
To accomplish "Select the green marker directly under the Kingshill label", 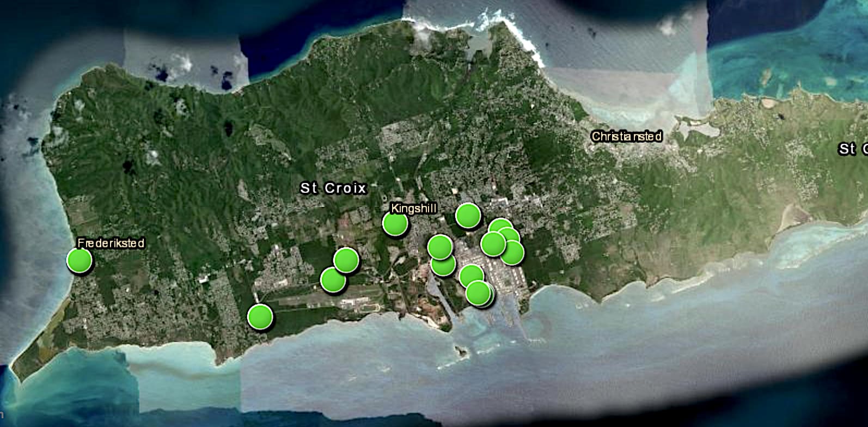I will [x=395, y=223].
